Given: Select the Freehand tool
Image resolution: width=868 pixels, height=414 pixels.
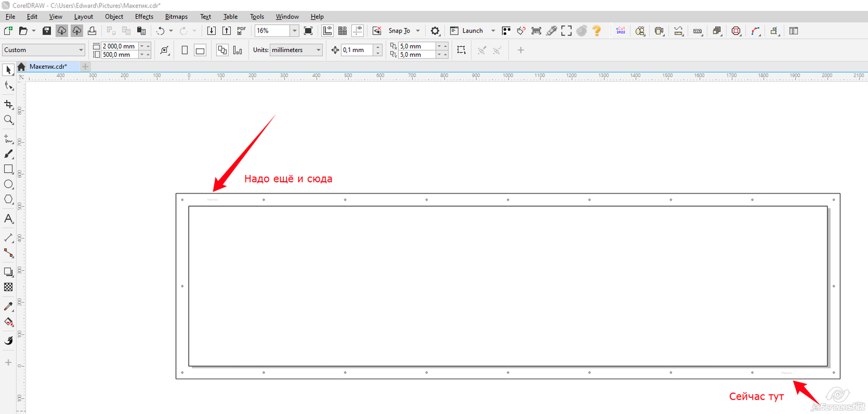Looking at the screenshot, I should click(9, 139).
